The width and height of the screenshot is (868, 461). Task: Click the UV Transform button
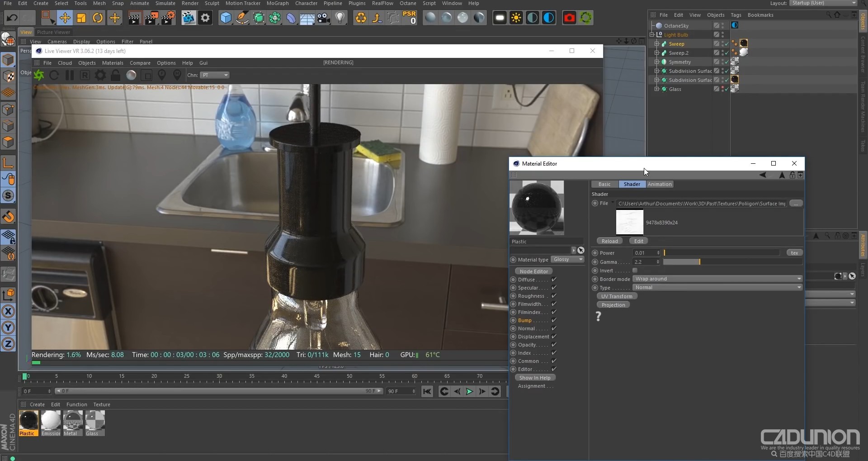click(617, 296)
